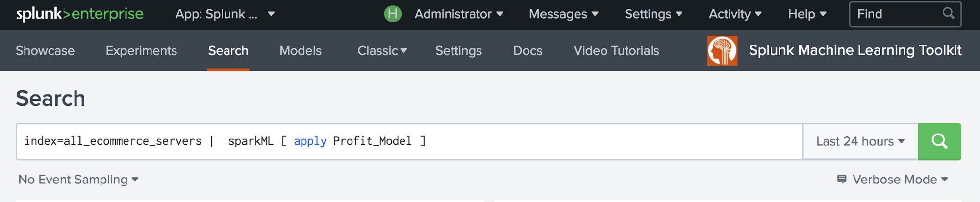Image resolution: width=980 pixels, height=202 pixels.
Task: Open the Video Tutorials link
Action: pos(616,51)
